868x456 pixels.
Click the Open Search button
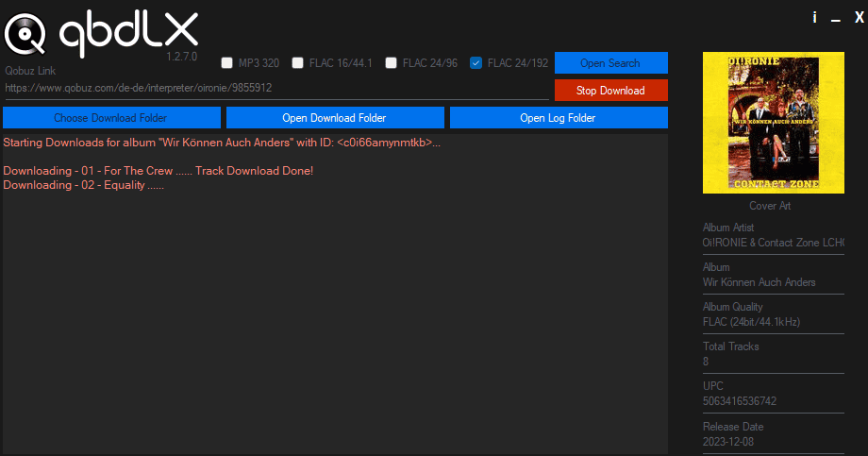click(x=611, y=62)
